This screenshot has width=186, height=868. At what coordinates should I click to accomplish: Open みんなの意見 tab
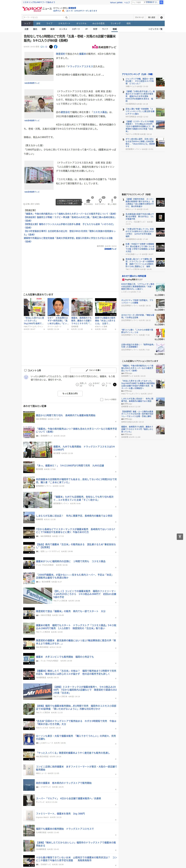tap(98, 24)
